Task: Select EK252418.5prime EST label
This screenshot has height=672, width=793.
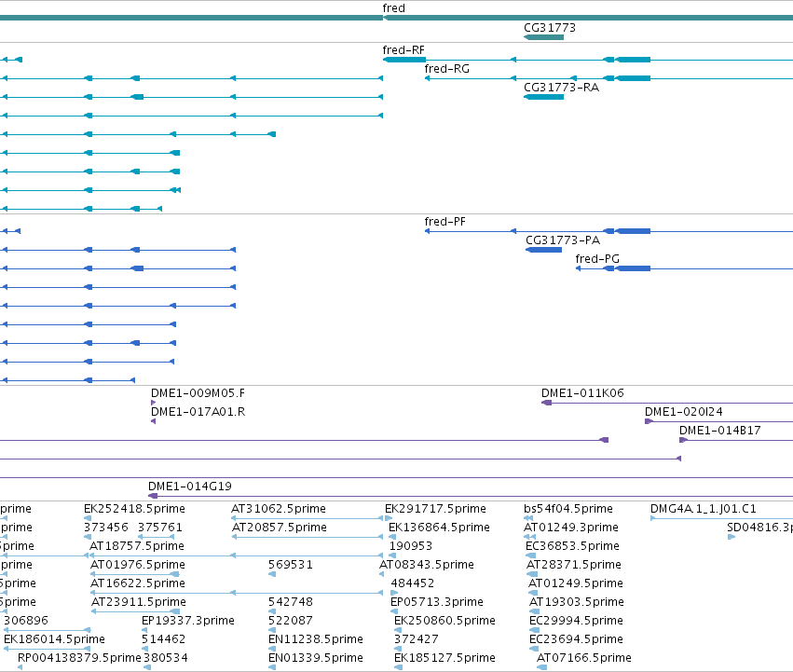Action: pyautogui.click(x=134, y=509)
